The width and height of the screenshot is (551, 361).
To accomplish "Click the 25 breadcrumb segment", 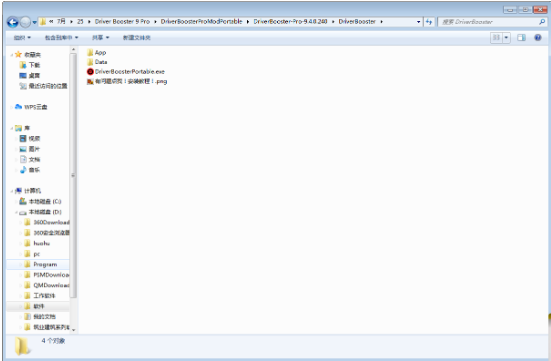I will pos(80,22).
